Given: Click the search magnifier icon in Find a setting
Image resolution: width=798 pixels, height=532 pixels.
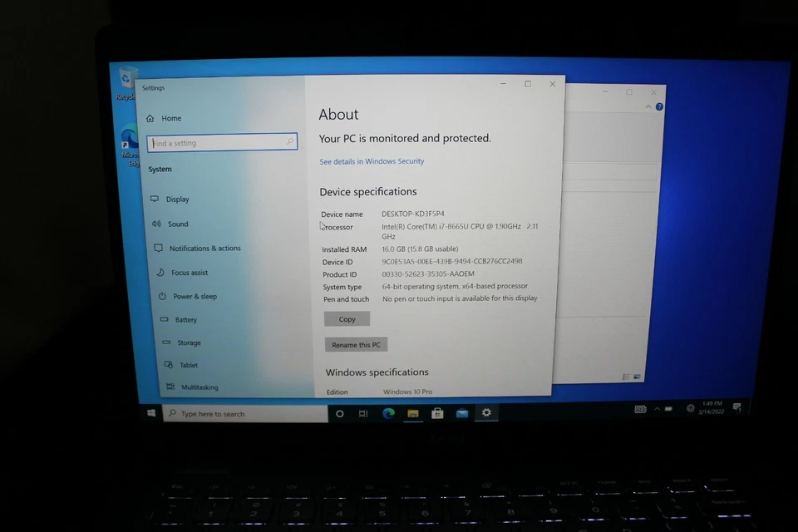Looking at the screenshot, I should 290,141.
